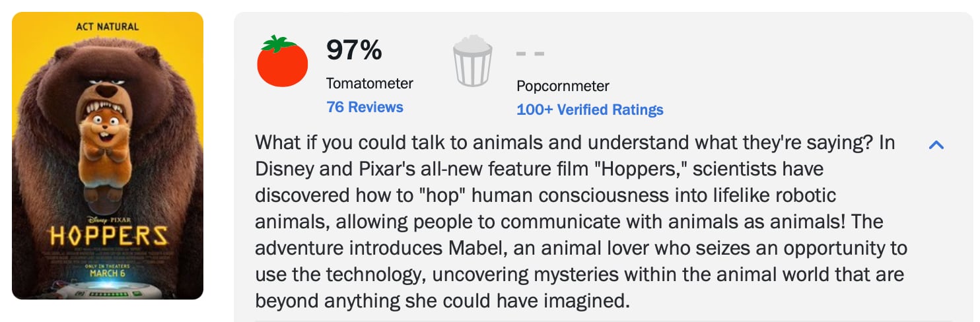The height and width of the screenshot is (322, 980).
Task: Open the 100+ Verified Ratings link
Action: [x=590, y=110]
